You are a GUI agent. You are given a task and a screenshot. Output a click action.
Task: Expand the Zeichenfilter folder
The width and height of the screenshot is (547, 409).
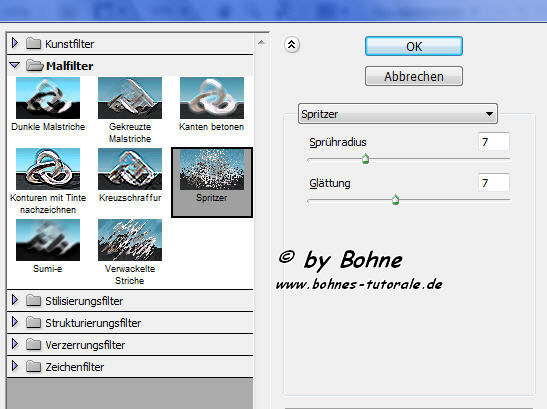15,366
